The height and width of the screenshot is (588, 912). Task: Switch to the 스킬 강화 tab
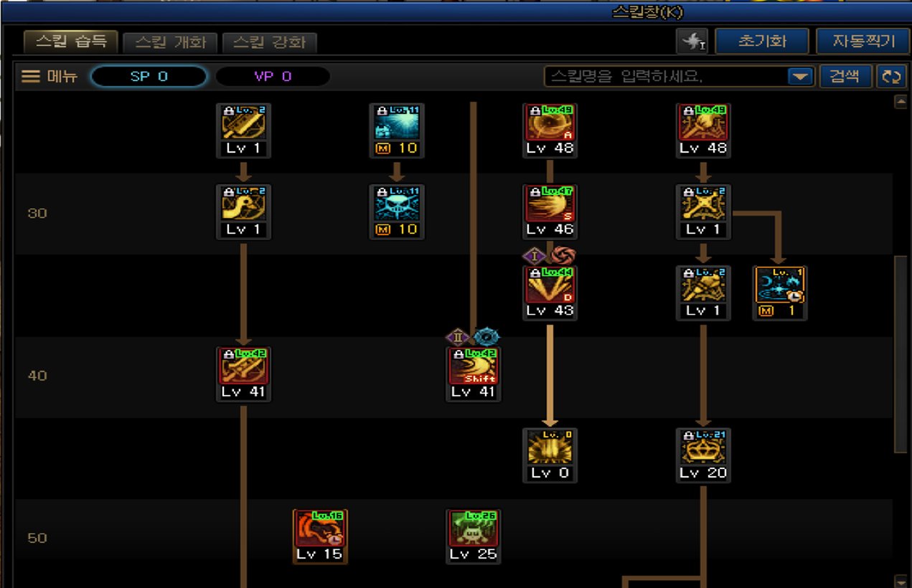[269, 42]
